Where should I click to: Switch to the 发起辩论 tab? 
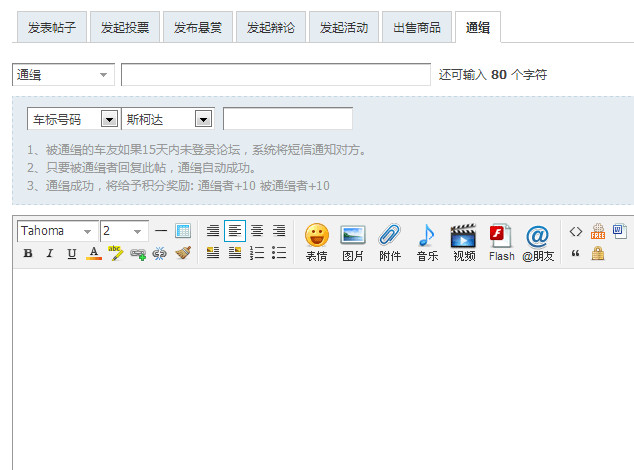(x=271, y=28)
